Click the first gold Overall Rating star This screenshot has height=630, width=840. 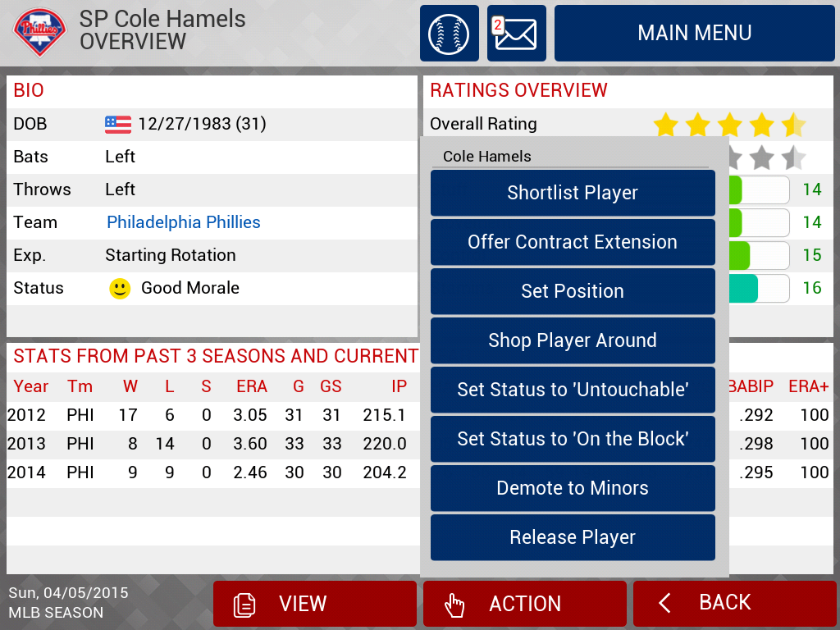click(x=666, y=125)
